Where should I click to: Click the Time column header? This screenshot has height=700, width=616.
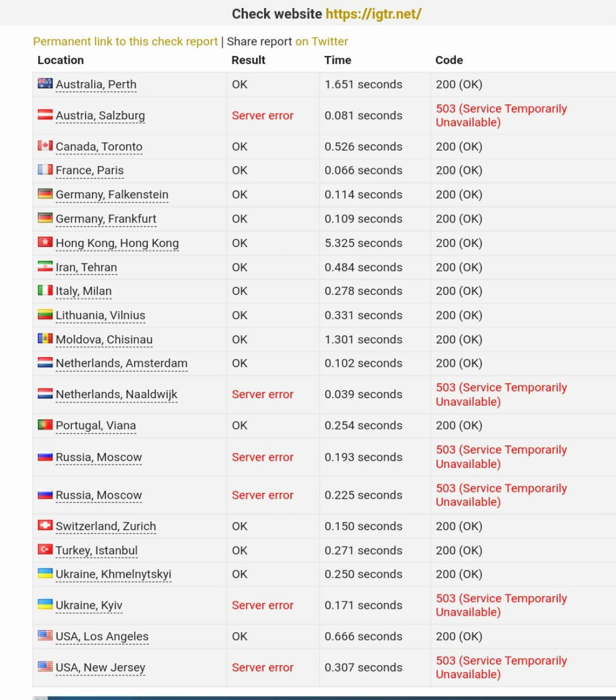coord(338,60)
